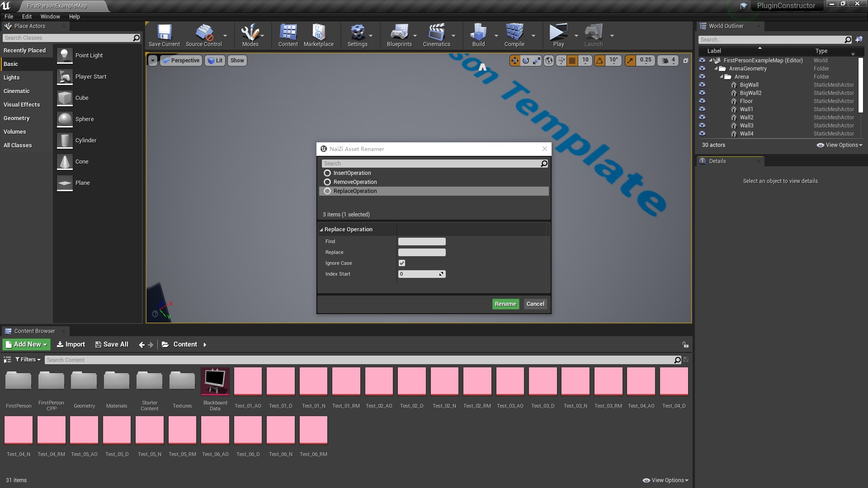Open the Window menu

pos(50,16)
